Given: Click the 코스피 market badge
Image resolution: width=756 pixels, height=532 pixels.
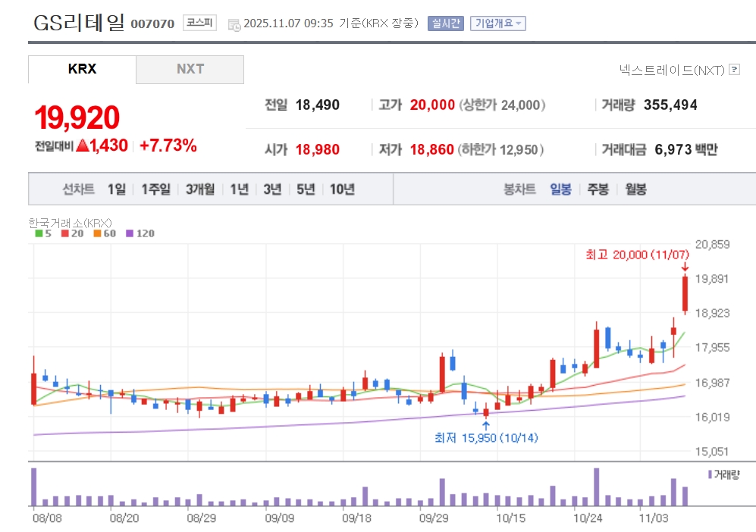Looking at the screenshot, I should [x=199, y=23].
